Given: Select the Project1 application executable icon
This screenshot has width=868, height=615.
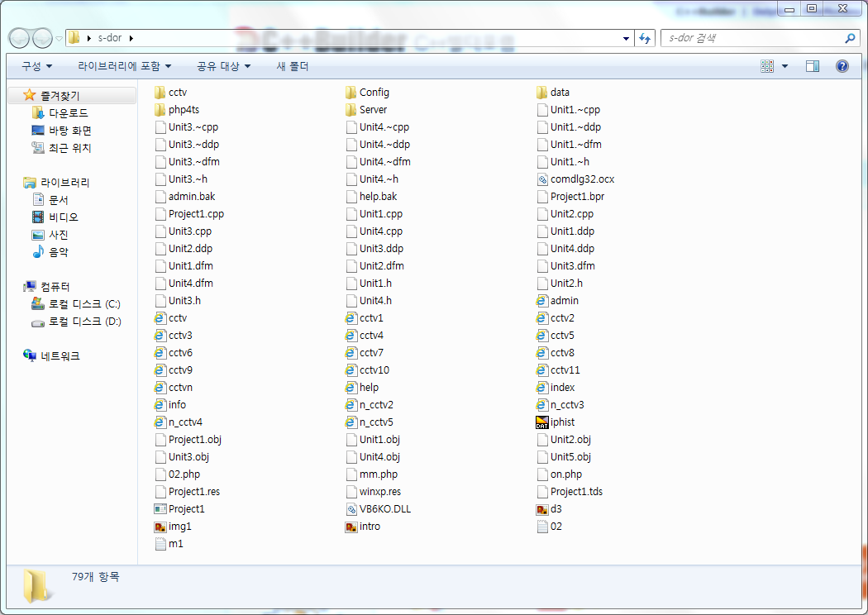Looking at the screenshot, I should [161, 509].
